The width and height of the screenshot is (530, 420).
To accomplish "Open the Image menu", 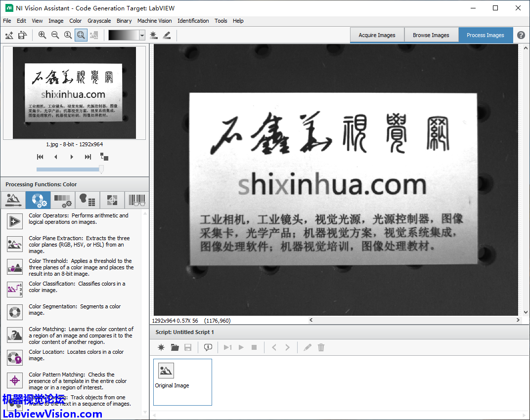I will point(56,21).
